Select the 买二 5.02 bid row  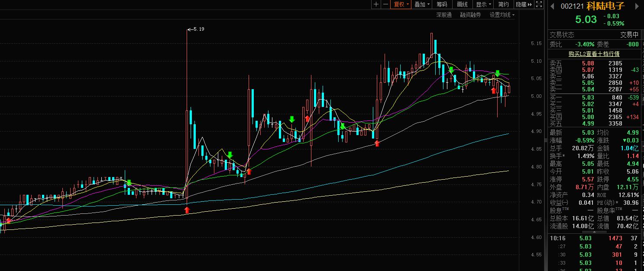coord(594,104)
